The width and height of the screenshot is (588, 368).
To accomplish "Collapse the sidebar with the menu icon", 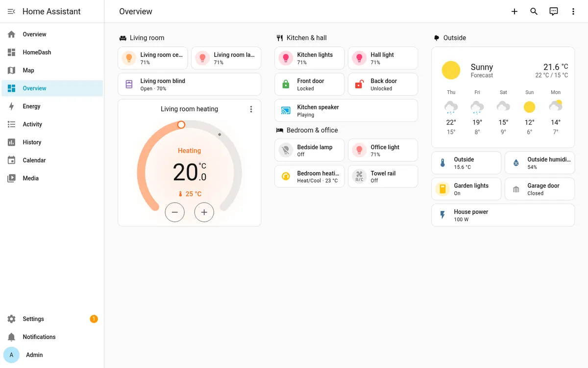I will [x=11, y=11].
